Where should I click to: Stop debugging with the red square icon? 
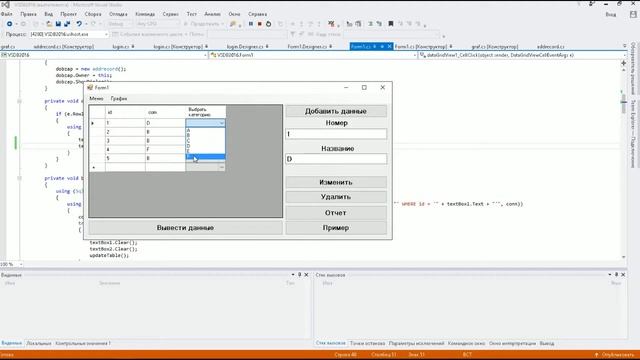[x=260, y=24]
